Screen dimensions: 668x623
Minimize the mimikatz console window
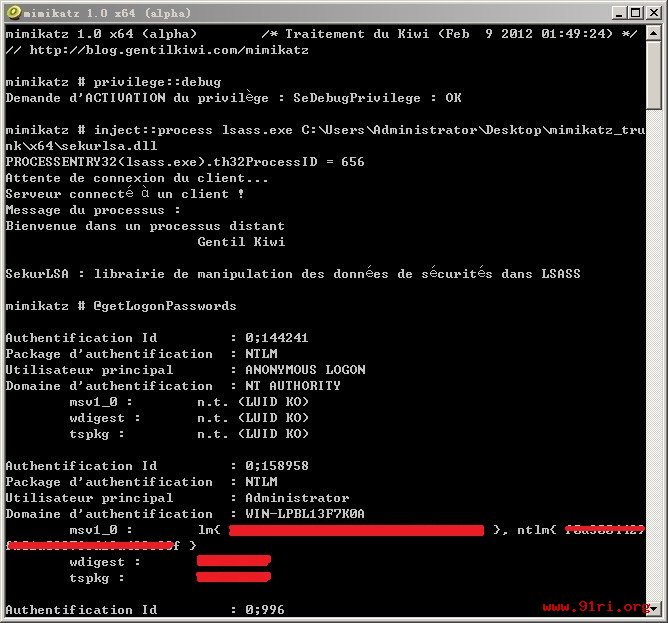(619, 13)
